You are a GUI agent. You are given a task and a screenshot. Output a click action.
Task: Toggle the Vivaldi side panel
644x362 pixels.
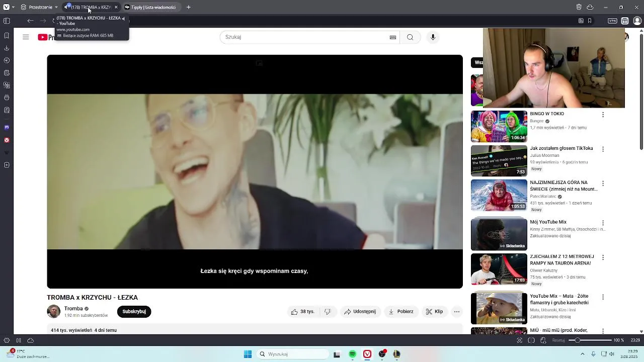7,21
